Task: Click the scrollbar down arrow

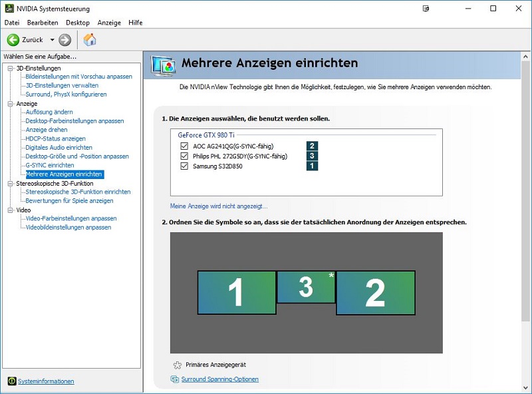Action: (525, 387)
